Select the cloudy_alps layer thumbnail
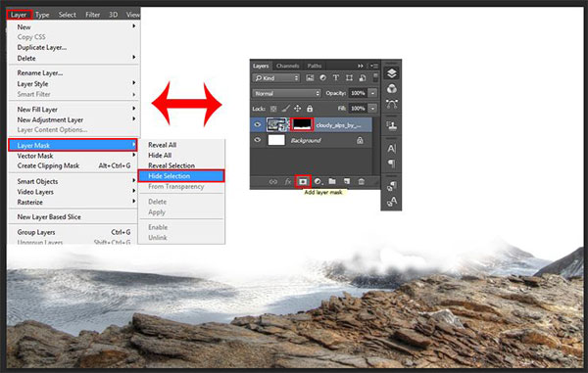Viewport: 588px width, 373px height. pos(276,124)
